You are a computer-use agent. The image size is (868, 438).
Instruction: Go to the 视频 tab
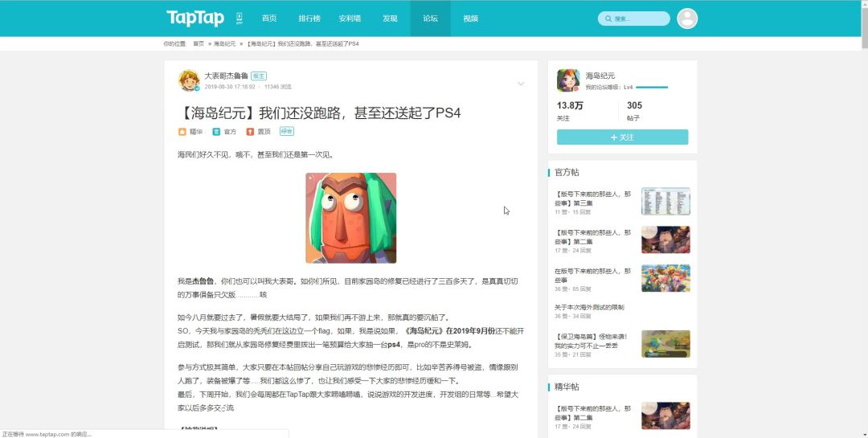[471, 18]
